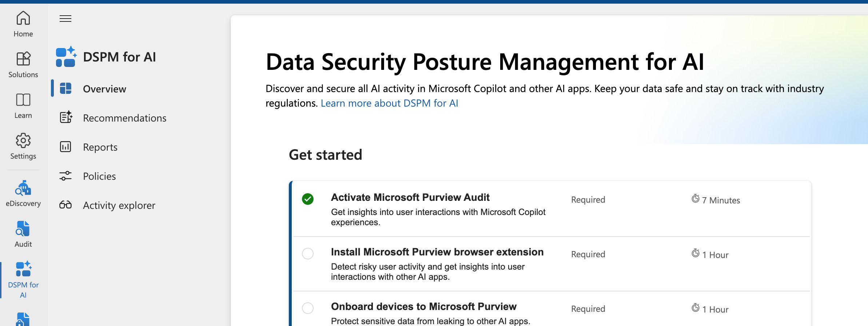Select the circle for Onboard devices step
The height and width of the screenshot is (326, 868).
click(308, 308)
